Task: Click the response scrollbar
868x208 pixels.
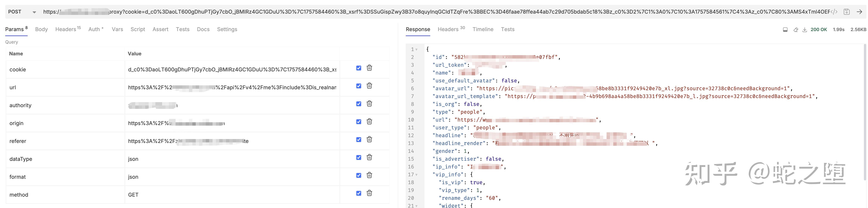Action: (865, 113)
